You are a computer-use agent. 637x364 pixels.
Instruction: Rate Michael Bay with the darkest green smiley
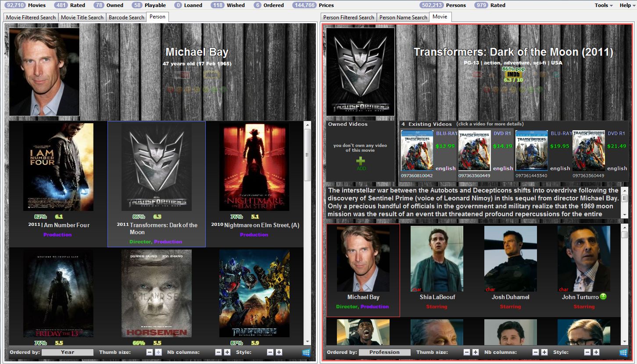pyautogui.click(x=223, y=89)
